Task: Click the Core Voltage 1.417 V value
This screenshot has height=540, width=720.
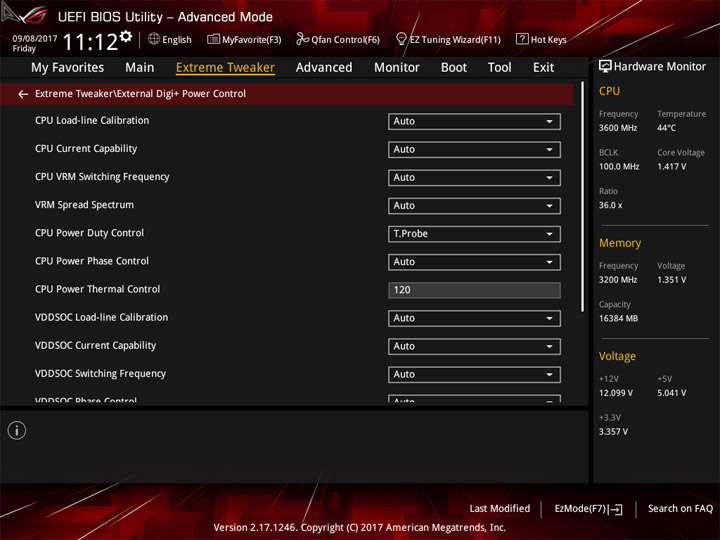Action: point(671,167)
